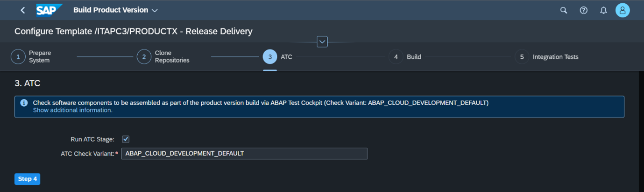
Task: Jump to the Build step
Action: pos(405,57)
